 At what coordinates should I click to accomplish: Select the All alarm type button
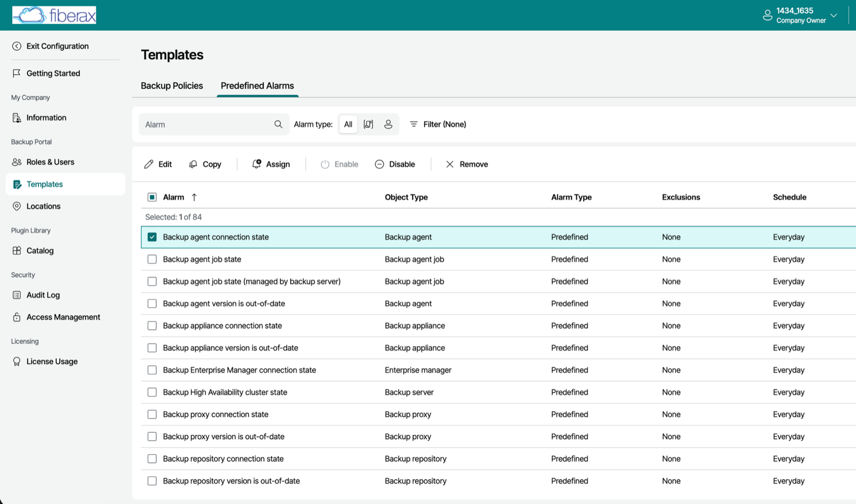pyautogui.click(x=348, y=124)
